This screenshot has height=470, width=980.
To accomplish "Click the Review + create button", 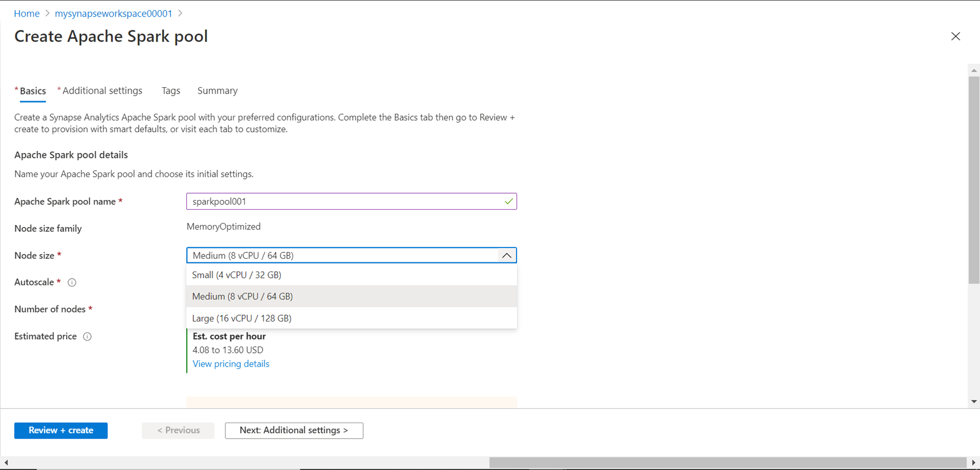I will 61,430.
